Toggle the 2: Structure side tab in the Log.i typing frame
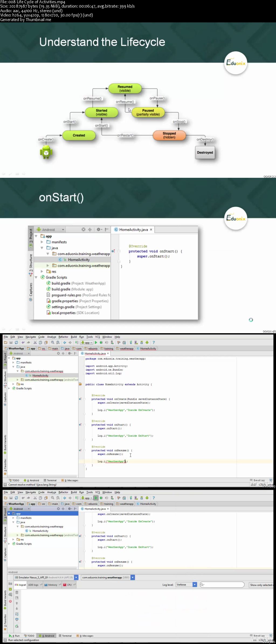This screenshot has height=644, width=276. pyautogui.click(x=5, y=379)
